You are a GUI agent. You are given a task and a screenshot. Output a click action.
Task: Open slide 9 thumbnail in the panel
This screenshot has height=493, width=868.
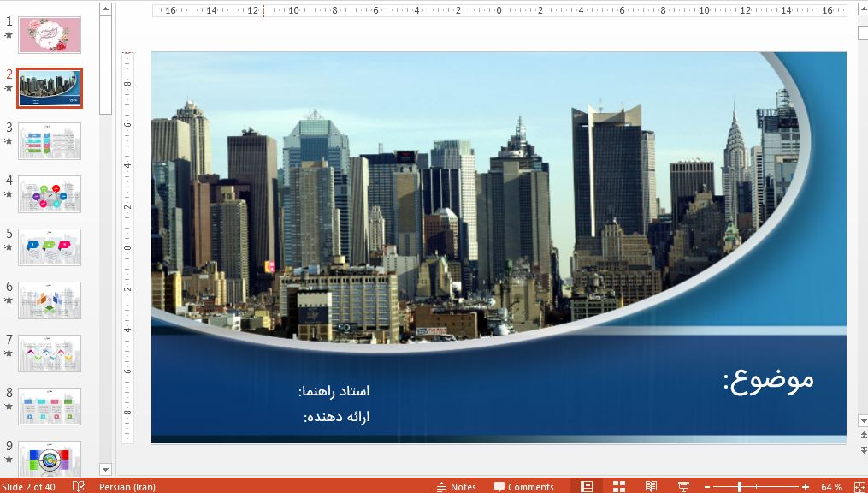(50, 458)
